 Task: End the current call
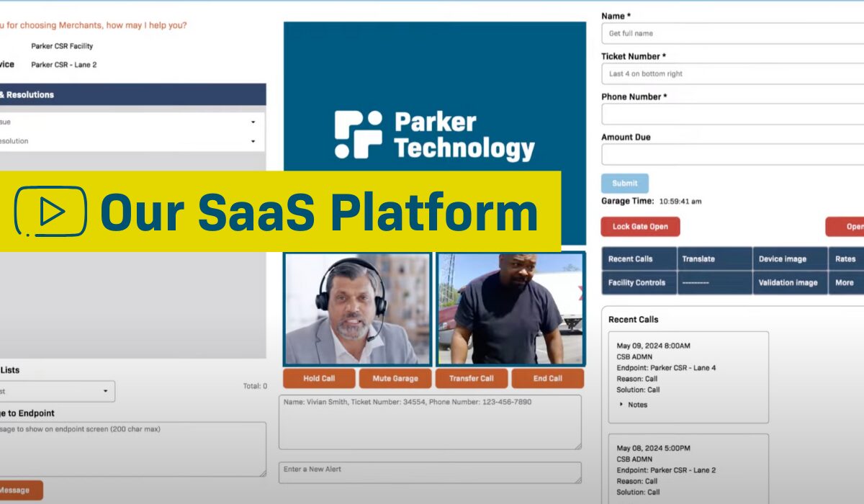547,379
